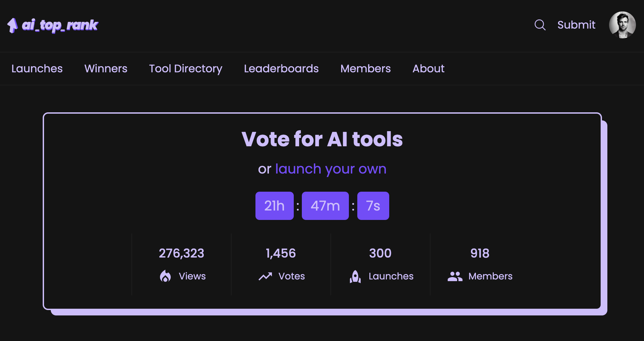
Task: Open search with the magnifier icon
Action: [540, 25]
